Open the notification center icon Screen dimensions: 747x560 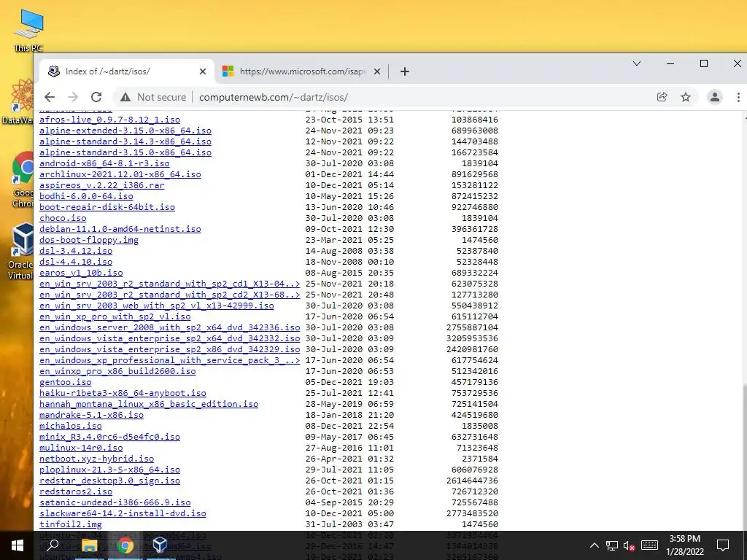[723, 545]
